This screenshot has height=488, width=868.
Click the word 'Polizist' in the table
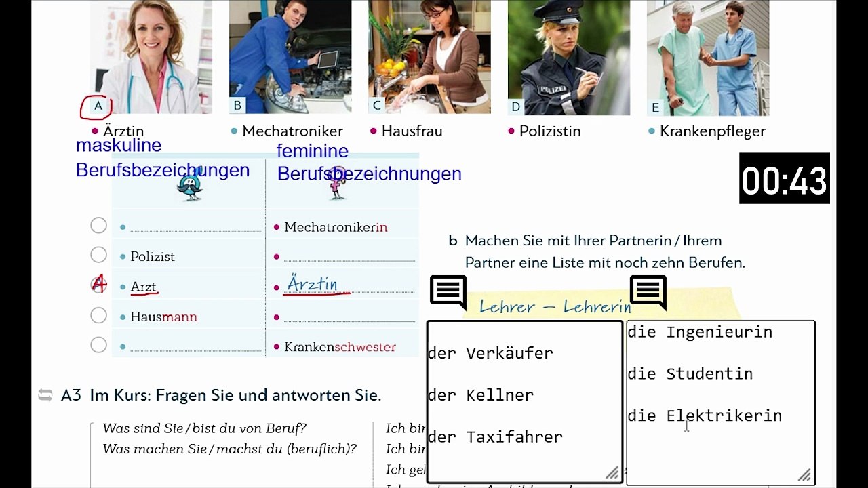coord(153,257)
